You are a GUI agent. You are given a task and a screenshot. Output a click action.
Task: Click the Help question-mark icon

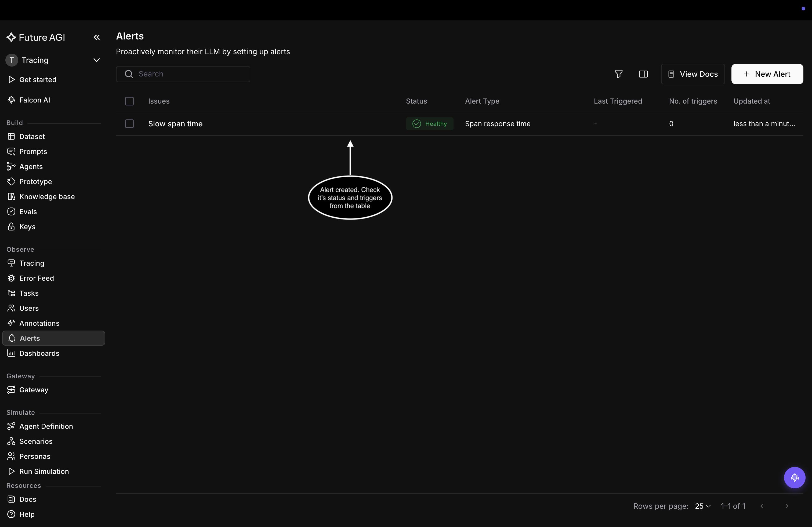click(x=11, y=514)
